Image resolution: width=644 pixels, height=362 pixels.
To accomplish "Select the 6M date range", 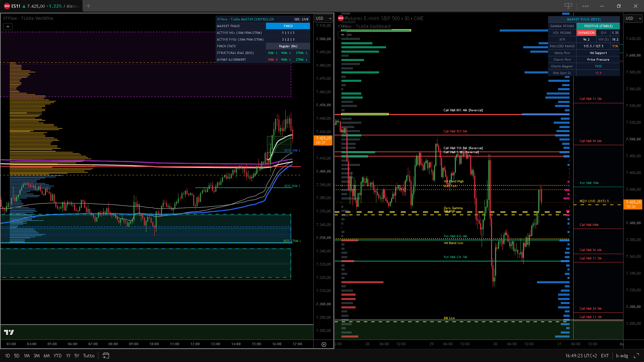I will point(47,356).
